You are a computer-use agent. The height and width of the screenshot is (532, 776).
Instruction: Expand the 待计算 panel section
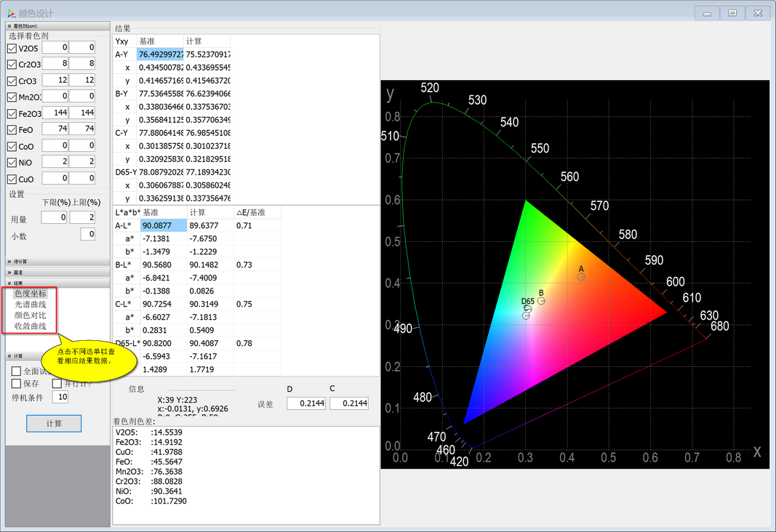[x=57, y=261]
